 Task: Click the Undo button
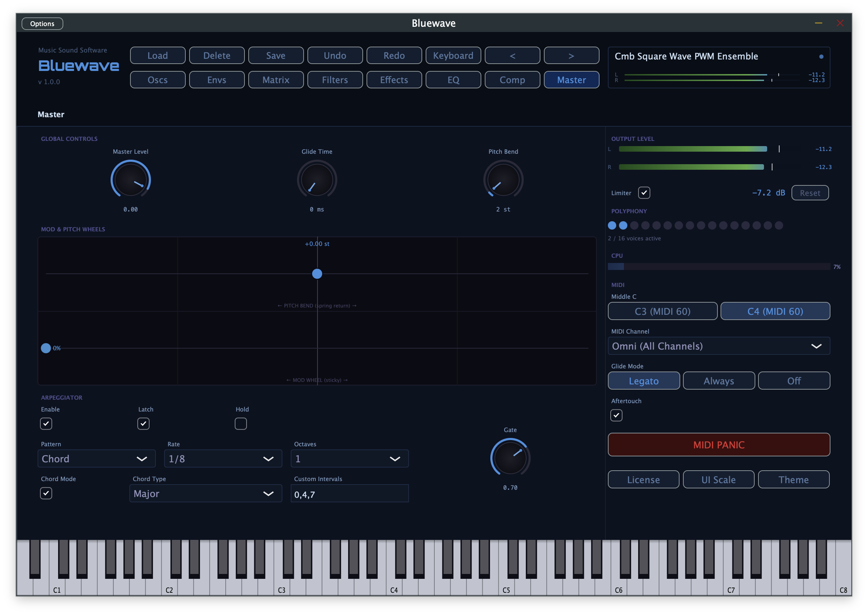click(x=335, y=56)
